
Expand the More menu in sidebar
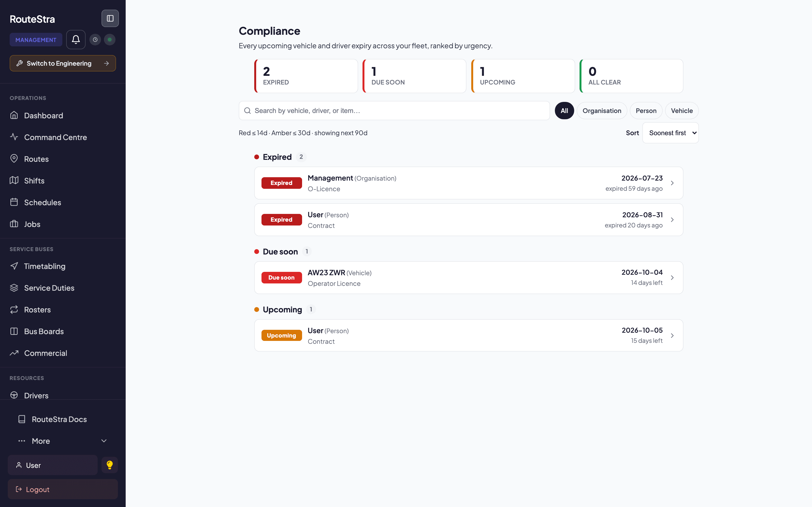click(x=63, y=441)
